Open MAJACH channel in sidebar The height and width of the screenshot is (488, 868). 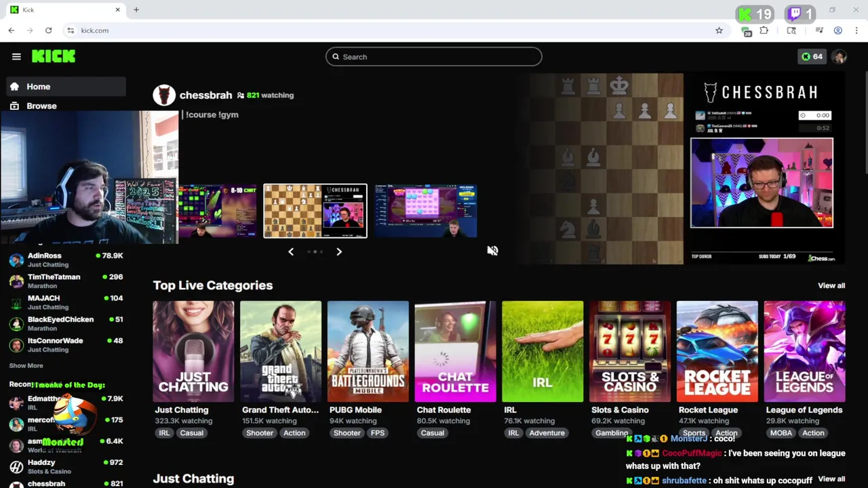(x=66, y=302)
